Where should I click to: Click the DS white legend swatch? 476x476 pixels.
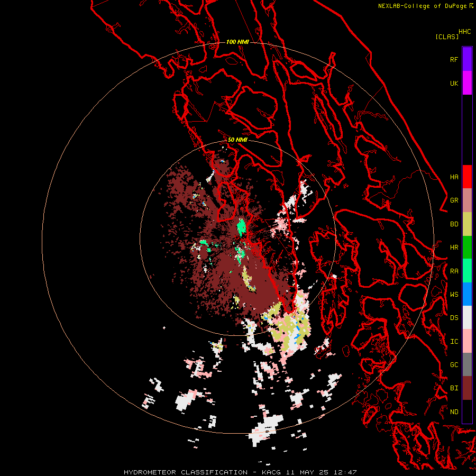click(x=467, y=317)
